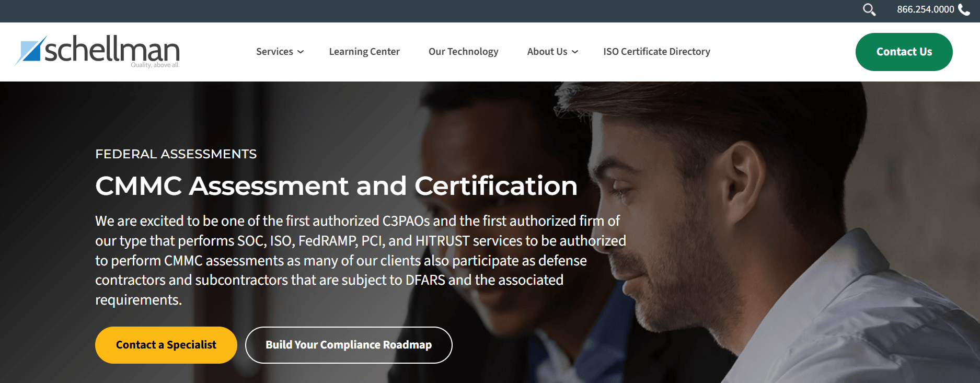Click the FEDERAL ASSESSMENTS label
Screen dimensions: 980x383
[x=176, y=154]
